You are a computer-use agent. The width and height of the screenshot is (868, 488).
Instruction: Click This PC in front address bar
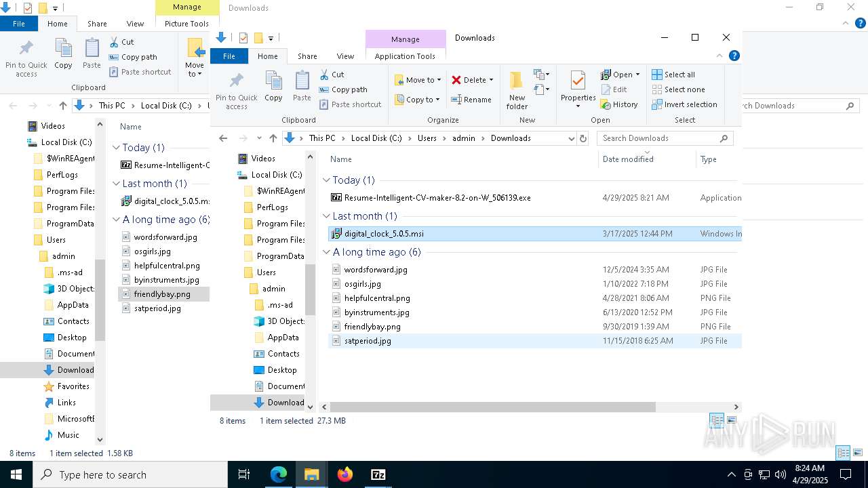coord(322,138)
